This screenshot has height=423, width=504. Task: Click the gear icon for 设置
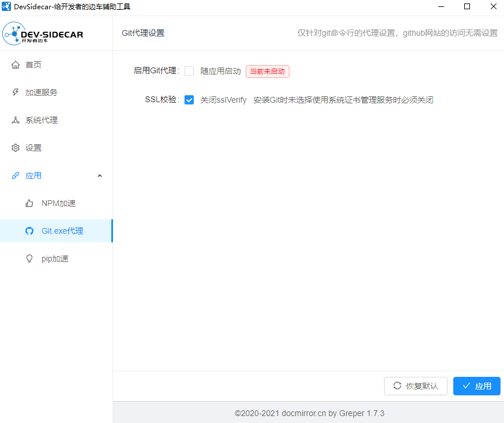16,148
